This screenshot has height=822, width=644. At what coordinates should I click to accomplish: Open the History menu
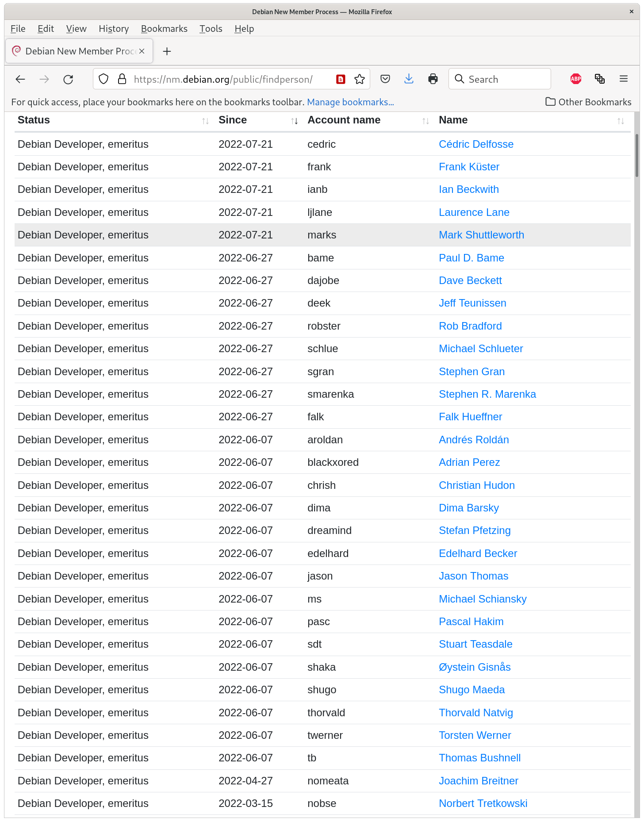[x=114, y=29]
